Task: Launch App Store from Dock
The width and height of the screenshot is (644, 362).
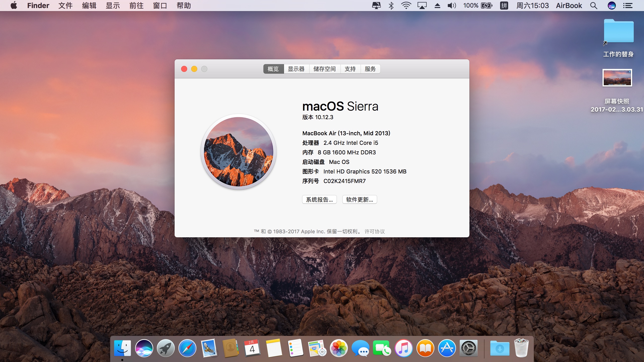Action: pos(447,348)
